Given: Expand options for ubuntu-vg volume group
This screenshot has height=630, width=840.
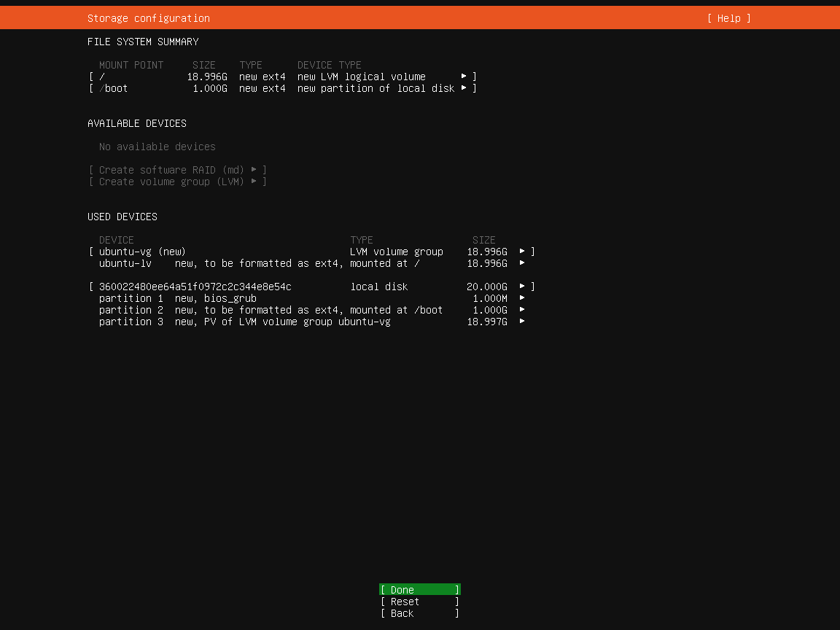Looking at the screenshot, I should (x=521, y=251).
